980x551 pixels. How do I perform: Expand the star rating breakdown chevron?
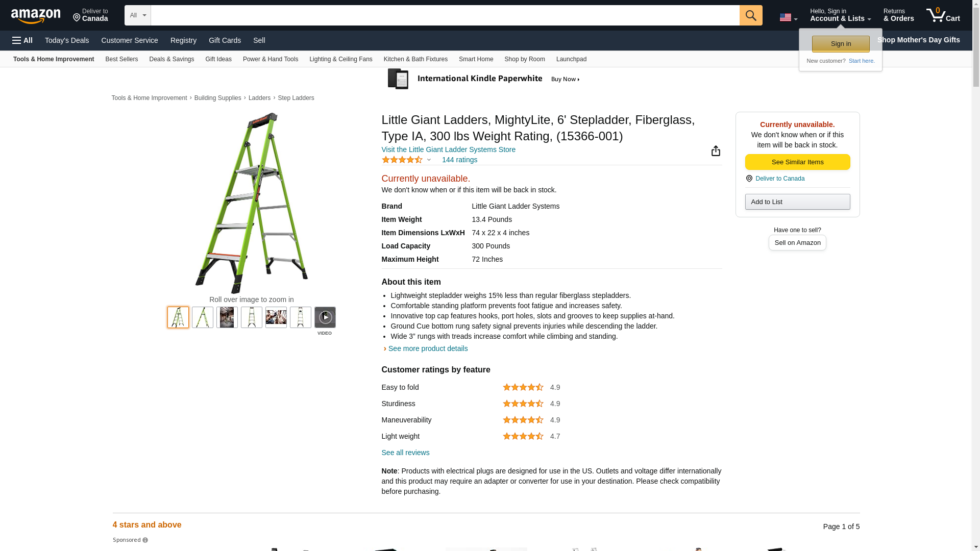(429, 160)
